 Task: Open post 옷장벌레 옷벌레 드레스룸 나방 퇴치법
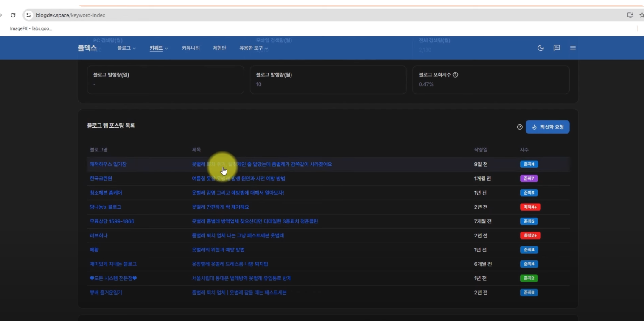pyautogui.click(x=230, y=264)
